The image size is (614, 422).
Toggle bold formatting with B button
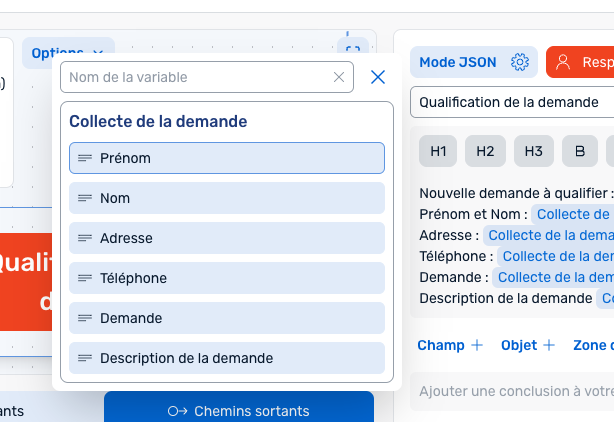pyautogui.click(x=580, y=151)
